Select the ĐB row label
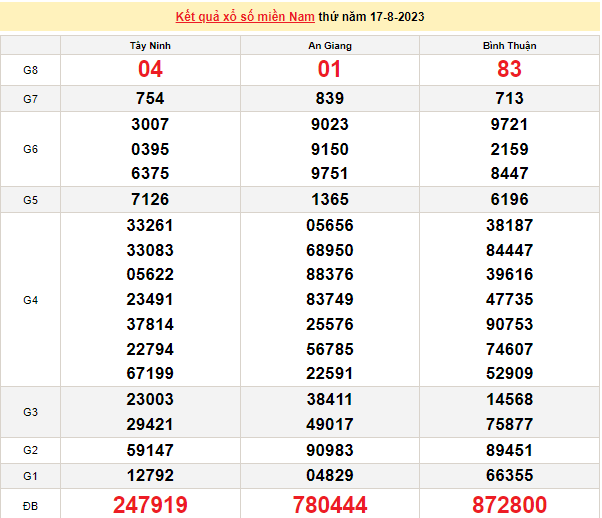The image size is (602, 518). click(x=30, y=504)
